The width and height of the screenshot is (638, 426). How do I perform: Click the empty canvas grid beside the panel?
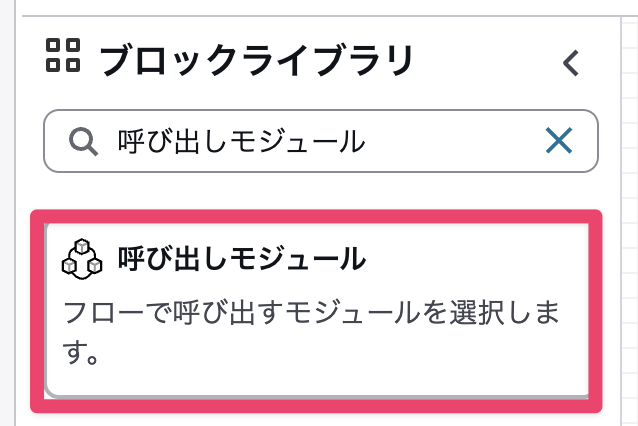[622, 250]
